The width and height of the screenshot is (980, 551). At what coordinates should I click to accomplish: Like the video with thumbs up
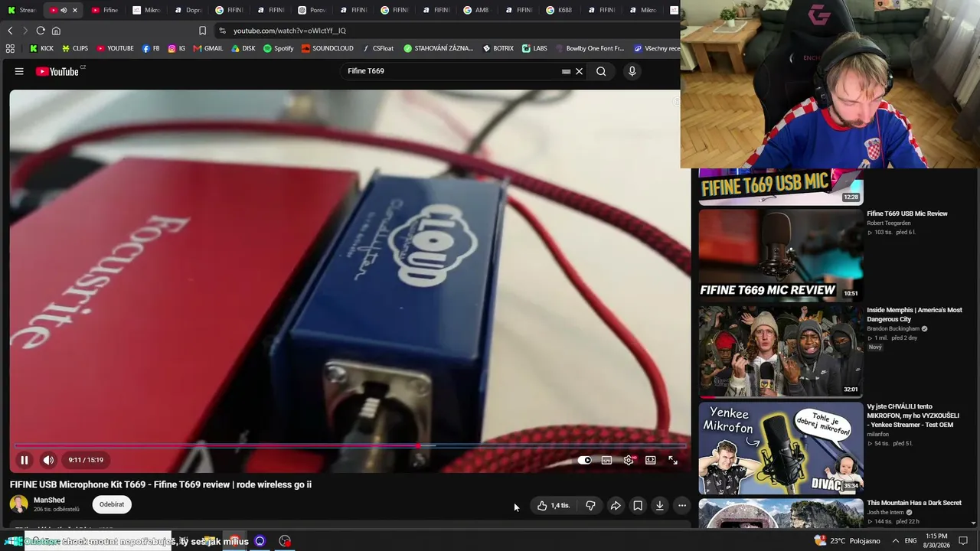554,505
